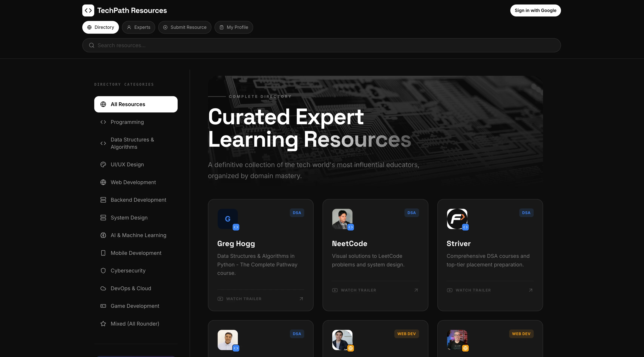The width and height of the screenshot is (644, 357).
Task: Click the DevOps & Cloud cloud icon
Action: 103,289
